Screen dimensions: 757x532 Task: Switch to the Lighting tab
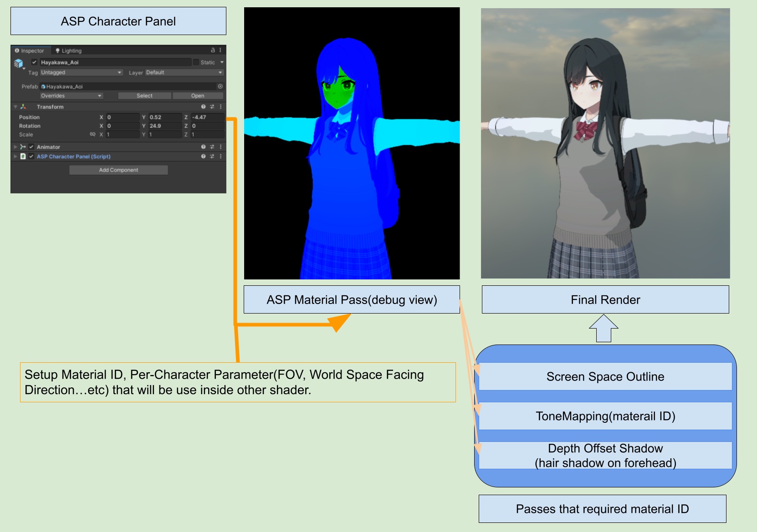pos(68,51)
